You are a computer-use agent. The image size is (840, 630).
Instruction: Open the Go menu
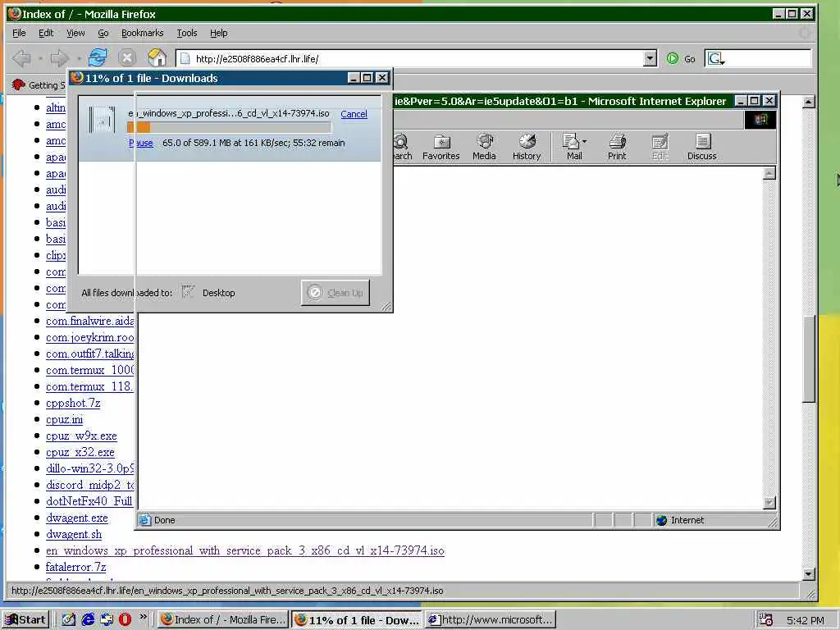click(x=103, y=33)
